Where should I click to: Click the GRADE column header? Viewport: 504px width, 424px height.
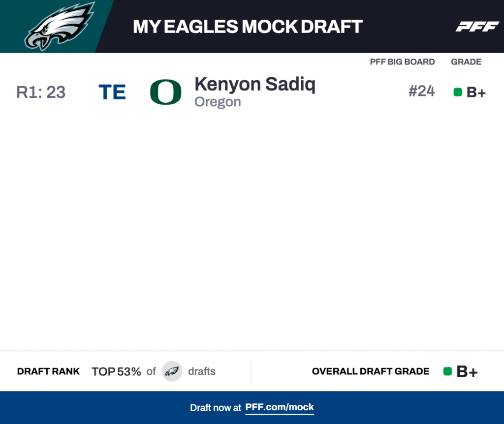click(x=466, y=62)
